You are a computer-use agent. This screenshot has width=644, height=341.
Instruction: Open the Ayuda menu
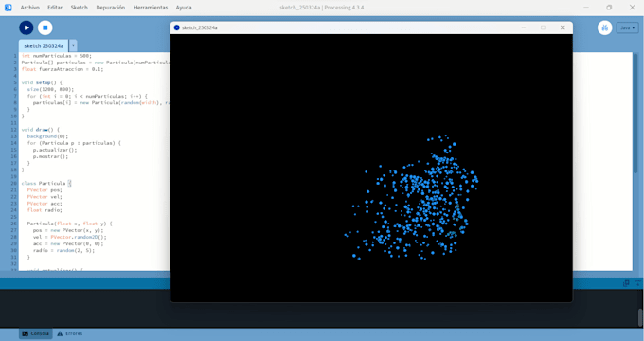point(184,8)
